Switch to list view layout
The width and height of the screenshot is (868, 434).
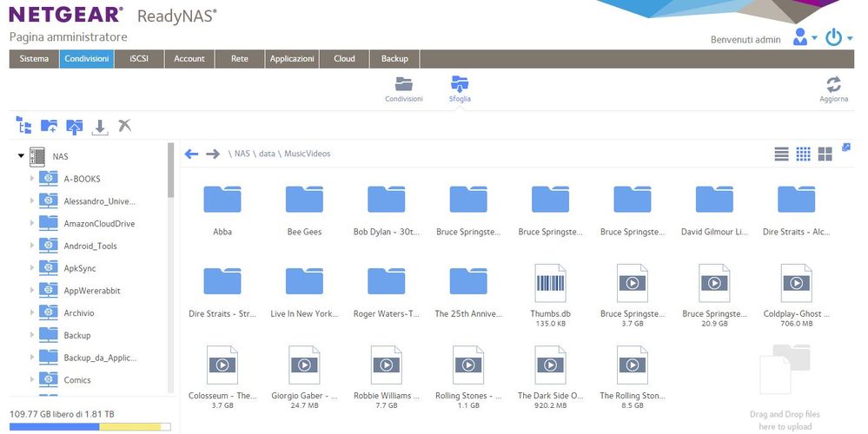pyautogui.click(x=782, y=154)
